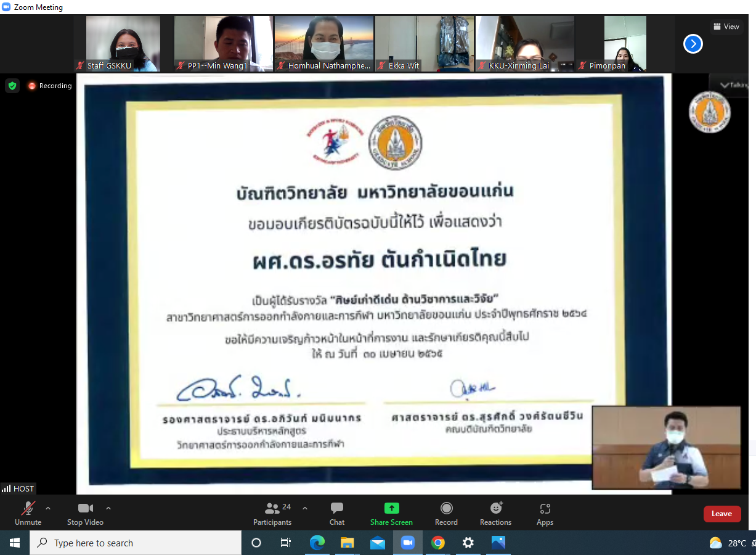This screenshot has height=555, width=756.
Task: Expand the arrow next to Participants
Action: tap(304, 508)
